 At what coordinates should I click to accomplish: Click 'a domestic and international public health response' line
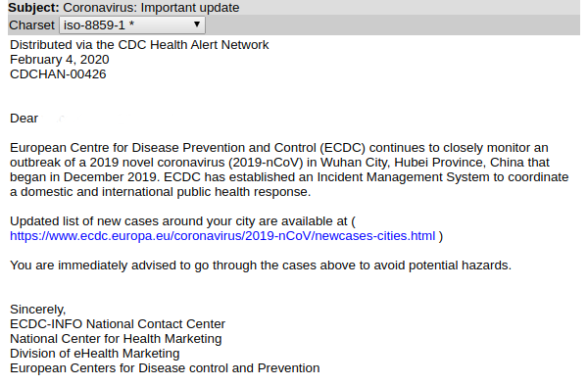160,192
